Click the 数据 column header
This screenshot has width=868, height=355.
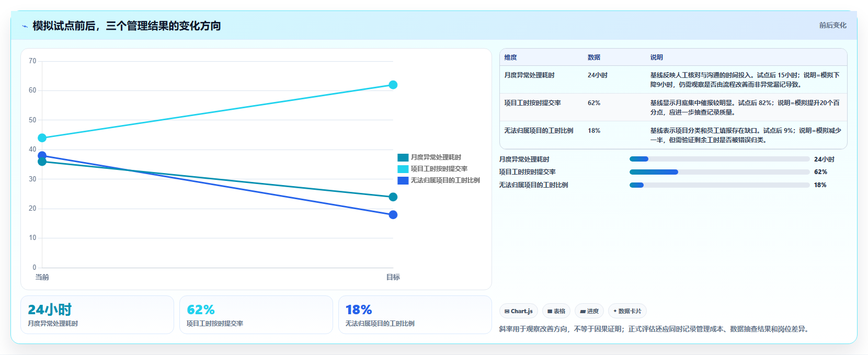click(x=594, y=58)
